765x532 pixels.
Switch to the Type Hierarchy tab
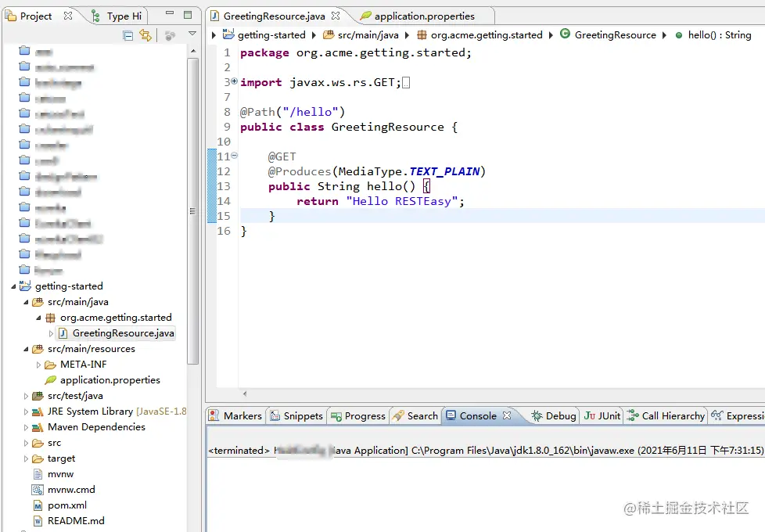[x=117, y=16]
